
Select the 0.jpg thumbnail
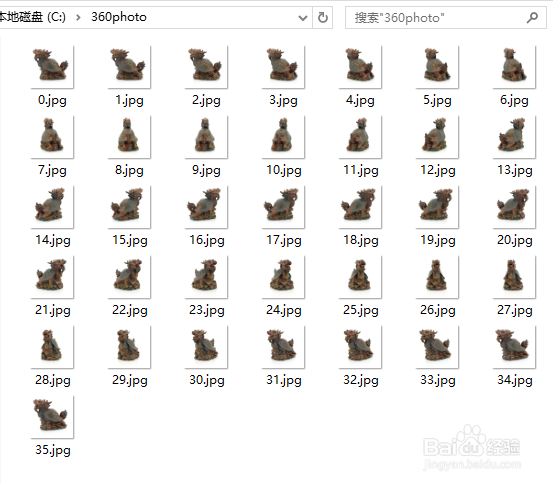pyautogui.click(x=52, y=67)
